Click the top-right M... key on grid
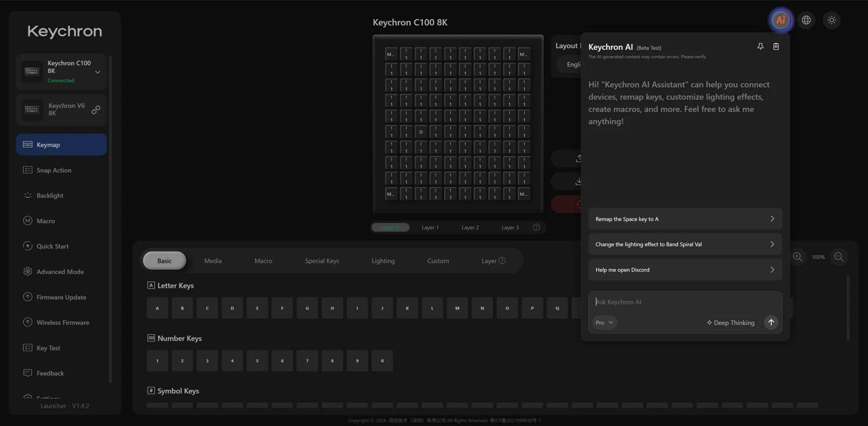 (524, 54)
